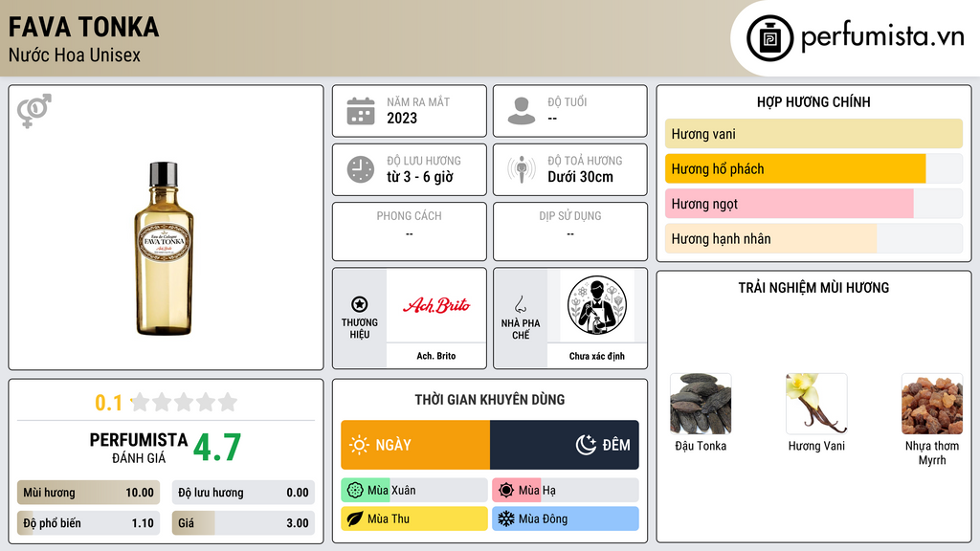Select the Đêm nighttime segment
Screen dimensions: 980x551
pyautogui.click(x=565, y=445)
